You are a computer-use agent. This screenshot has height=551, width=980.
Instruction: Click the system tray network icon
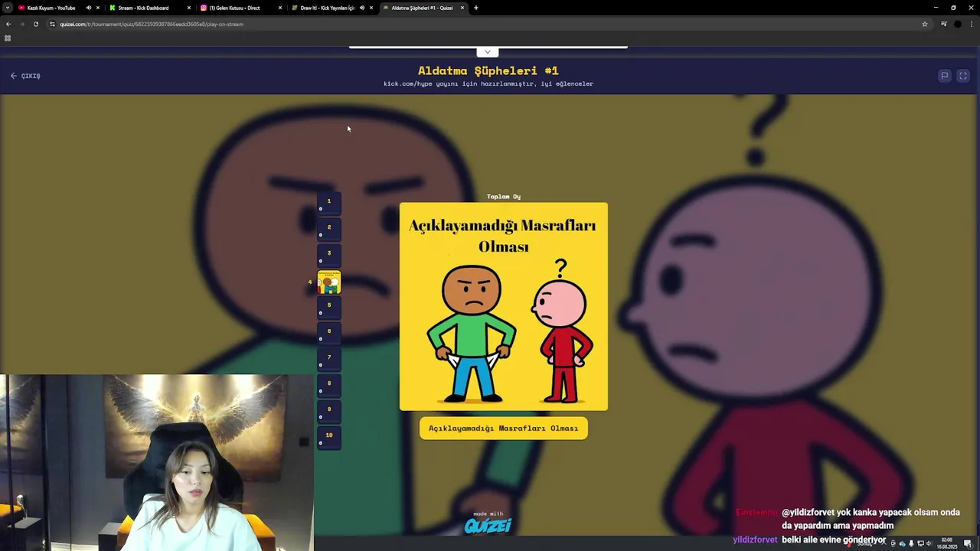point(920,543)
